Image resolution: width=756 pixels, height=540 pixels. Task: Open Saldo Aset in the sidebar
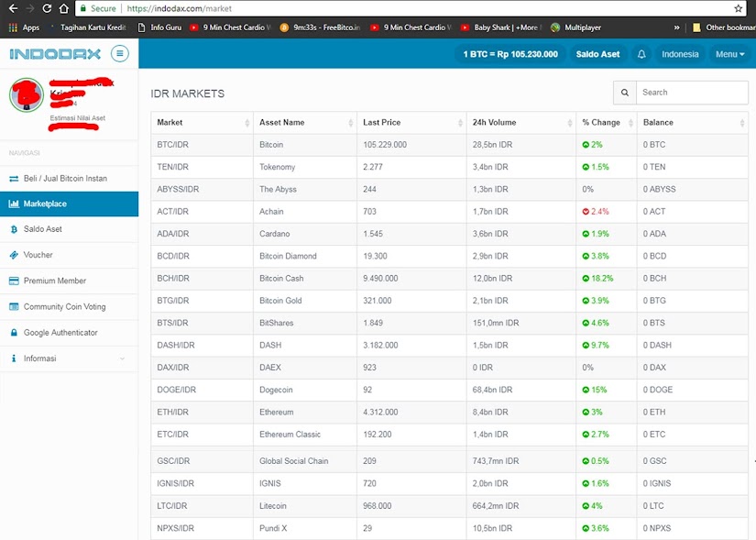(69, 229)
